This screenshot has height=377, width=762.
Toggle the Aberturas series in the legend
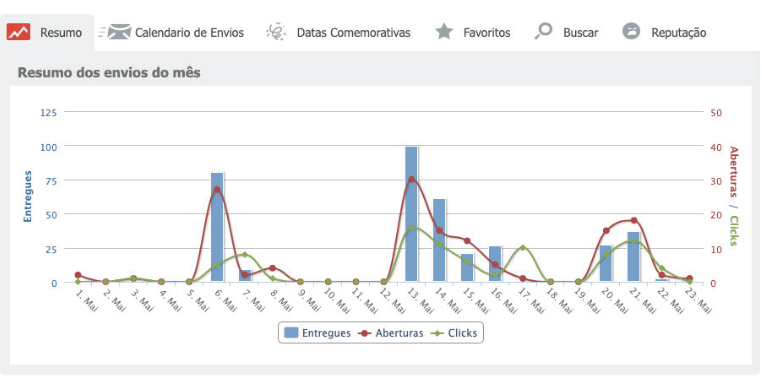coord(391,333)
